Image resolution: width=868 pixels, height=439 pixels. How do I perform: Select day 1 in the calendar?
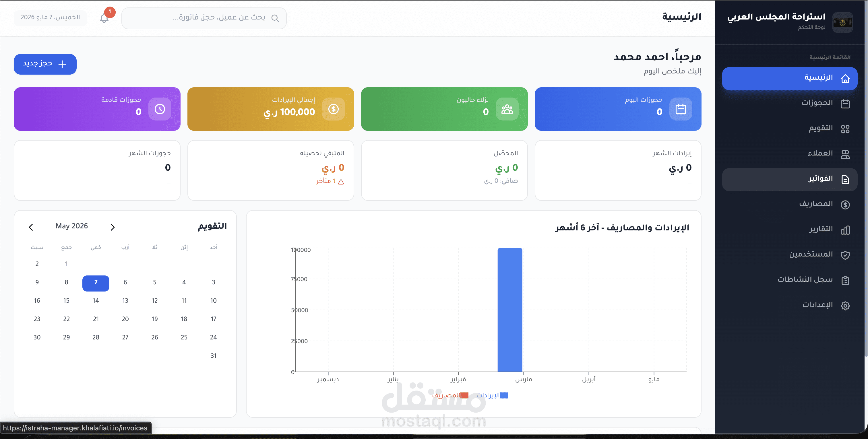coord(66,264)
